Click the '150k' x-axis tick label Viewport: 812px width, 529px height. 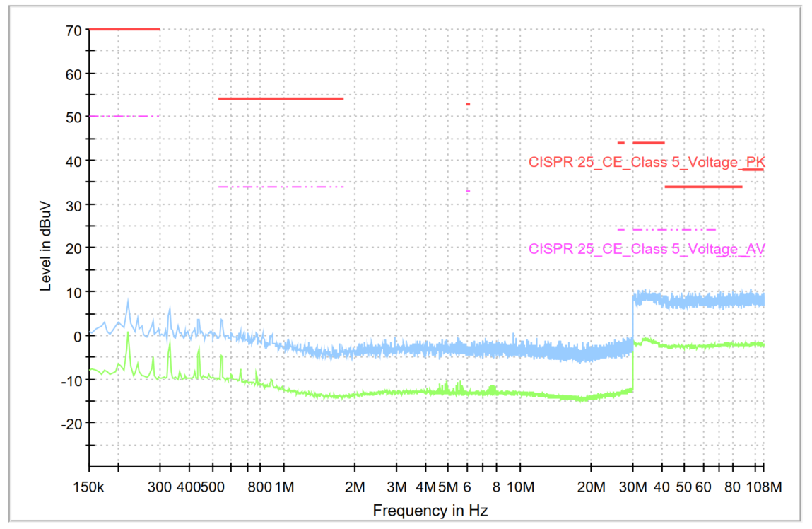88,488
